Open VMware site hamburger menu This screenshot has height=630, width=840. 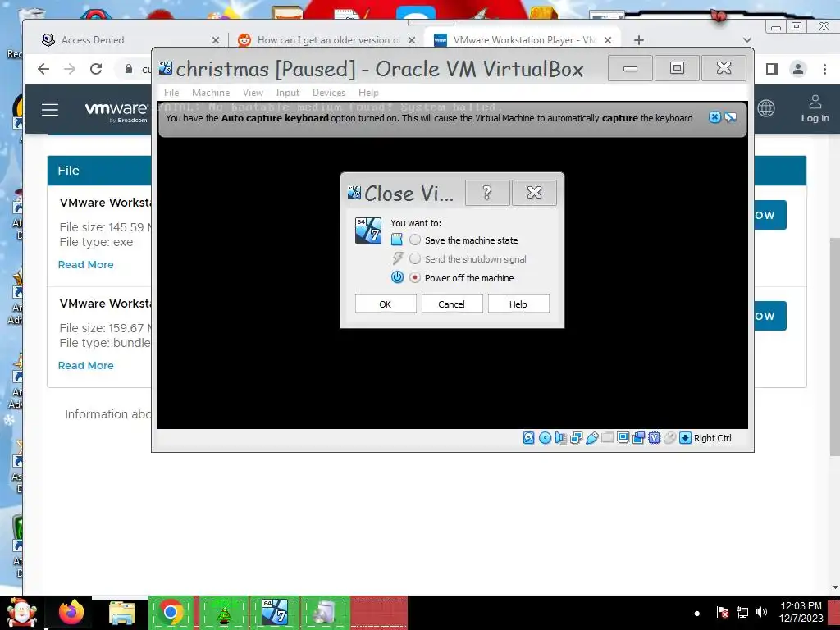[50, 110]
